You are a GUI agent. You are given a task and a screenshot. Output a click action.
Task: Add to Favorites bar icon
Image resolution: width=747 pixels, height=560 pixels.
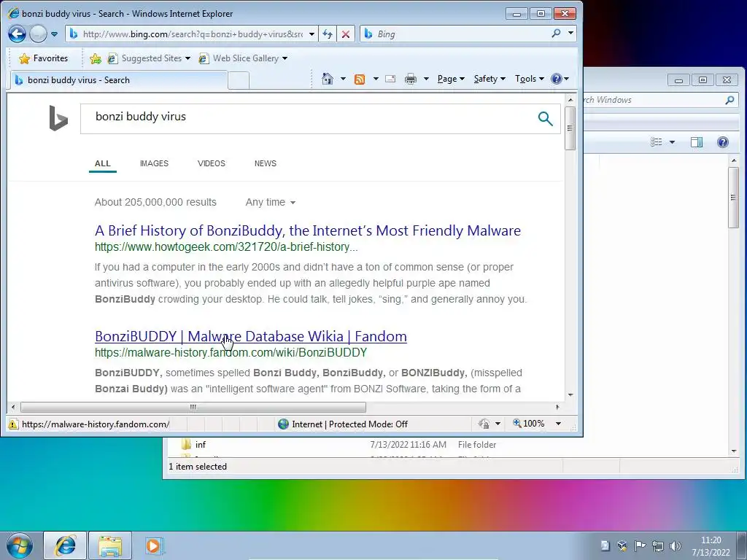tap(96, 58)
